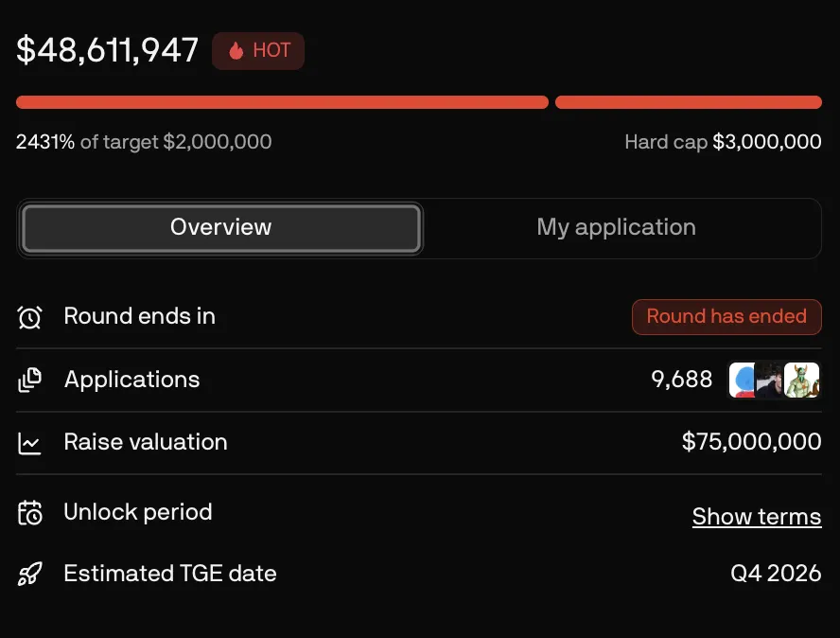Click the $48,611,947 raised amount
The image size is (840, 638).
[107, 50]
